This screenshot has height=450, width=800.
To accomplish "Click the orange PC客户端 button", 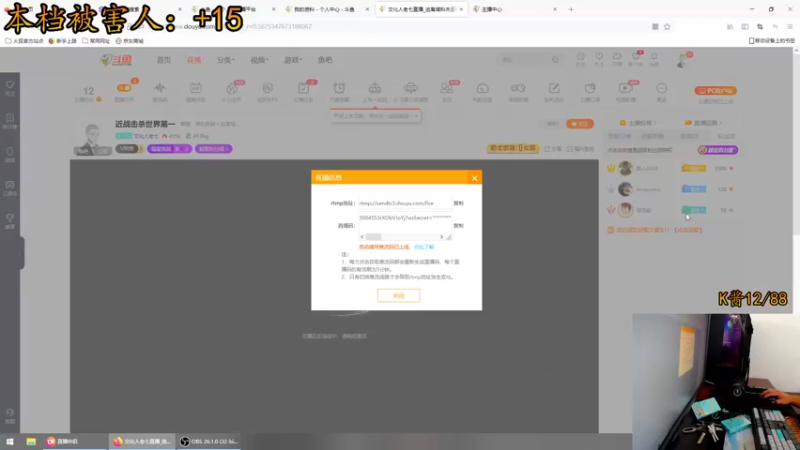I will [715, 91].
